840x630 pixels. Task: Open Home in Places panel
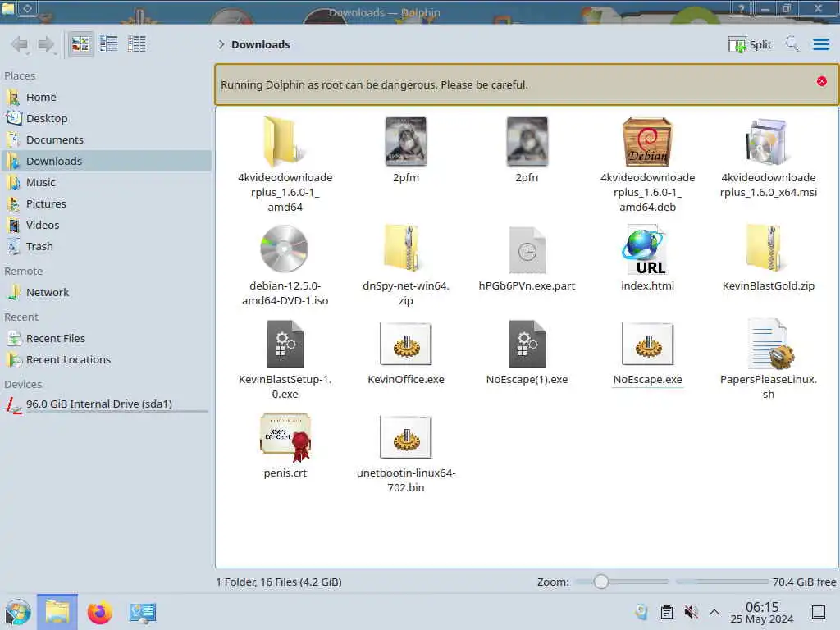[106, 97]
